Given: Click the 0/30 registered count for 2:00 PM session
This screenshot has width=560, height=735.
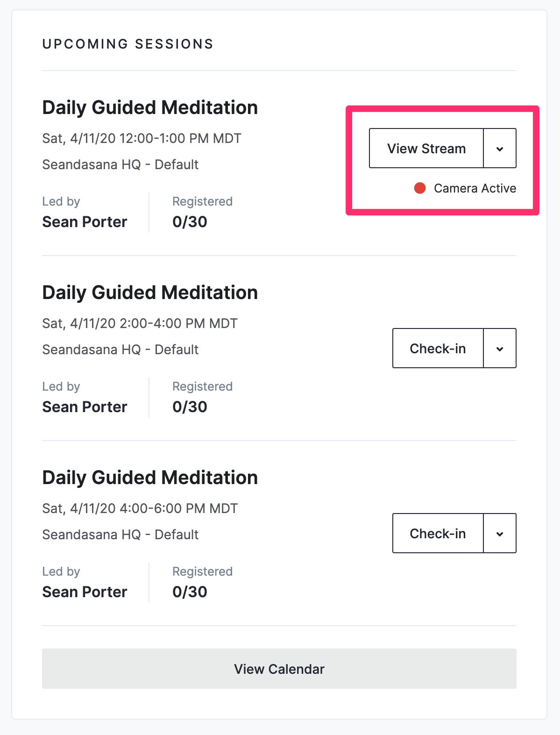Looking at the screenshot, I should click(x=190, y=407).
